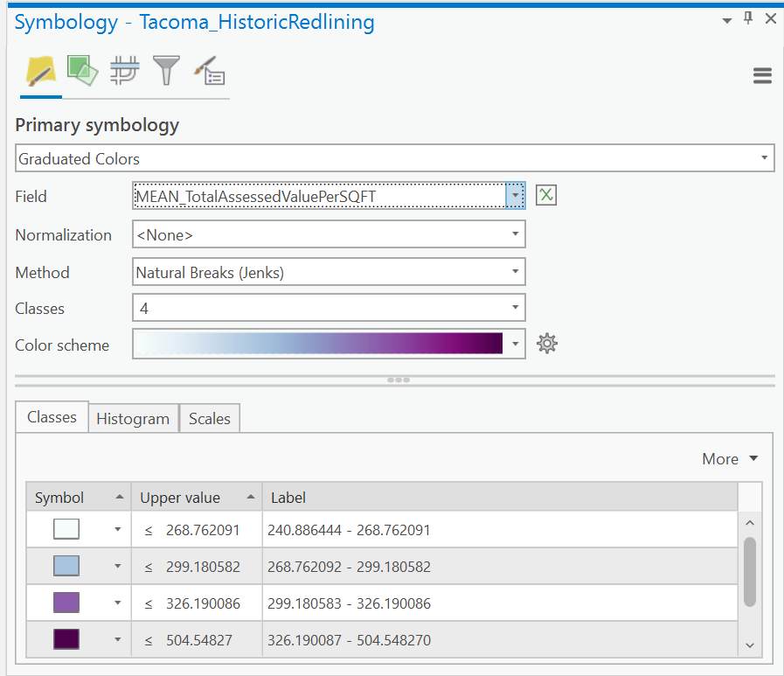Open the Symbology pane hamburger menu
Viewport: 784px width, 676px height.
pyautogui.click(x=762, y=75)
